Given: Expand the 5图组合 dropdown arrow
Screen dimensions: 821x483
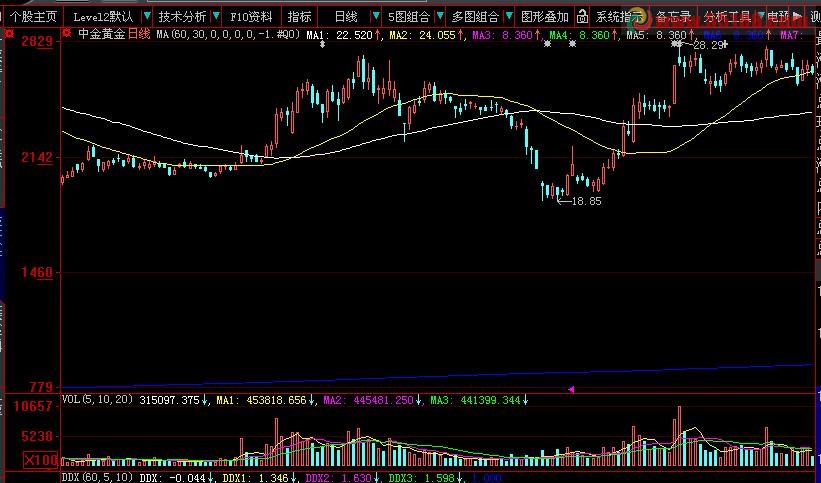Looking at the screenshot, I should [442, 17].
